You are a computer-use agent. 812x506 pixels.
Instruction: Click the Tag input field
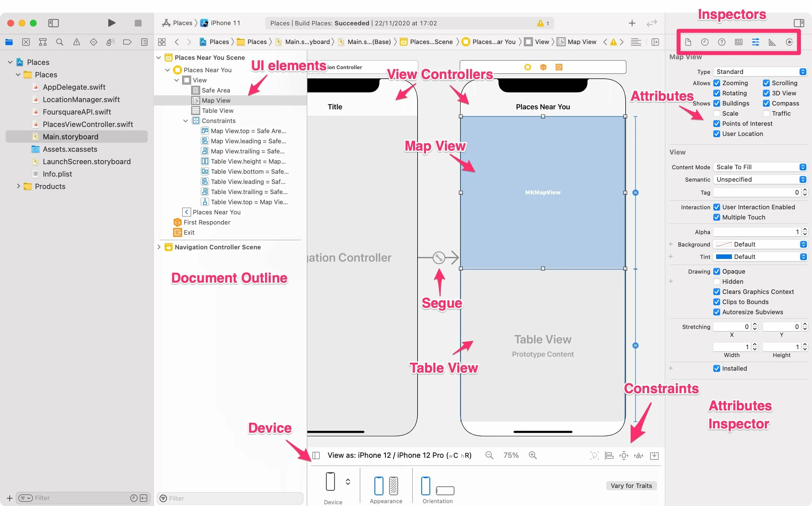(x=756, y=192)
